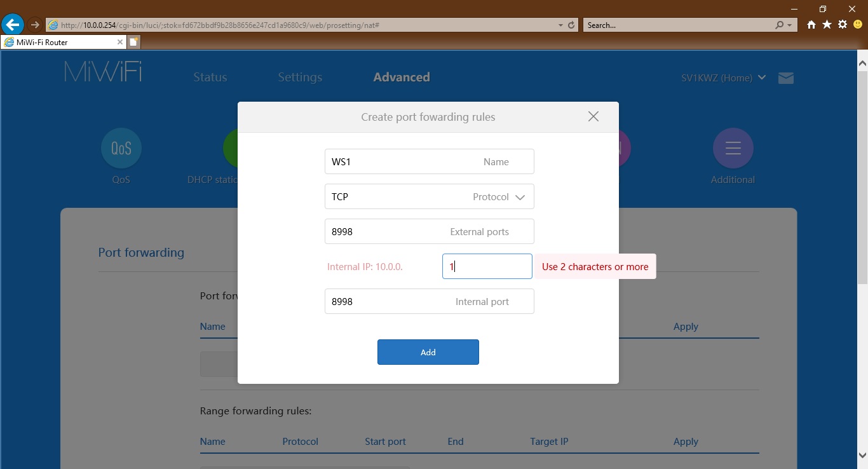Click the 'Create port fowarding rules' dialog title

point(428,117)
